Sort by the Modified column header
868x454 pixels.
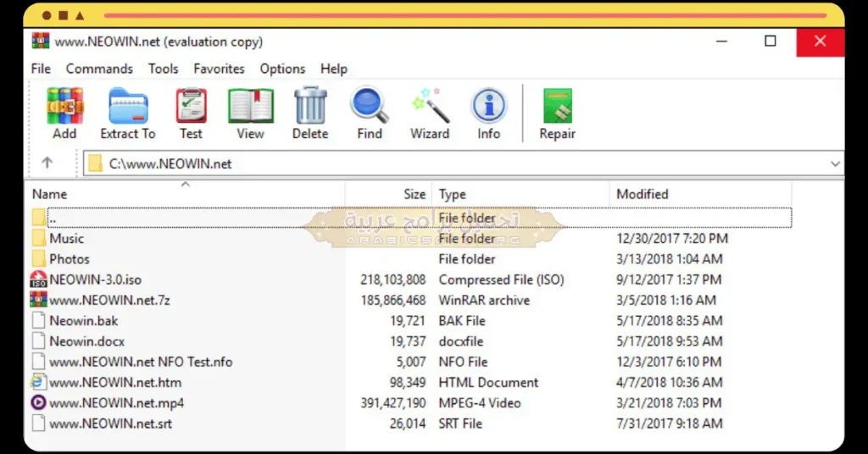pos(701,194)
